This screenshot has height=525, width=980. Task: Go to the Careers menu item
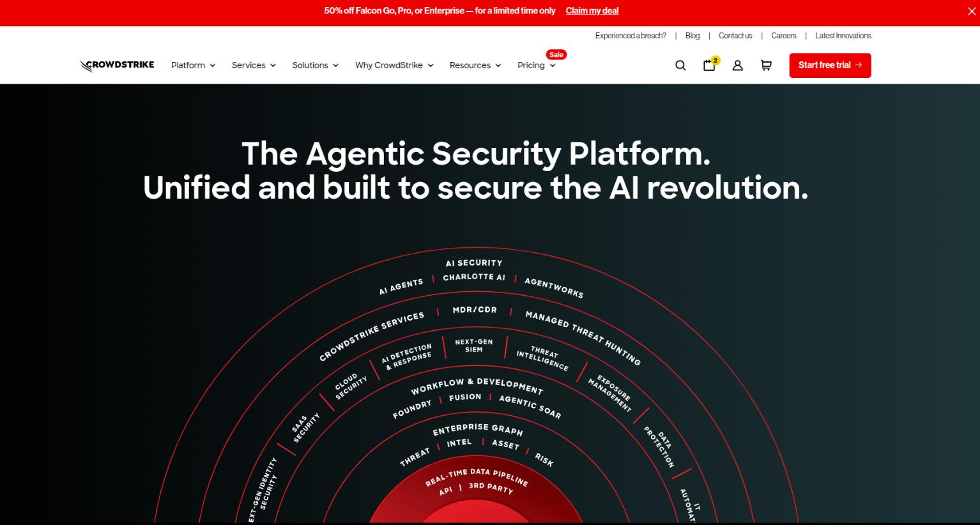point(784,36)
